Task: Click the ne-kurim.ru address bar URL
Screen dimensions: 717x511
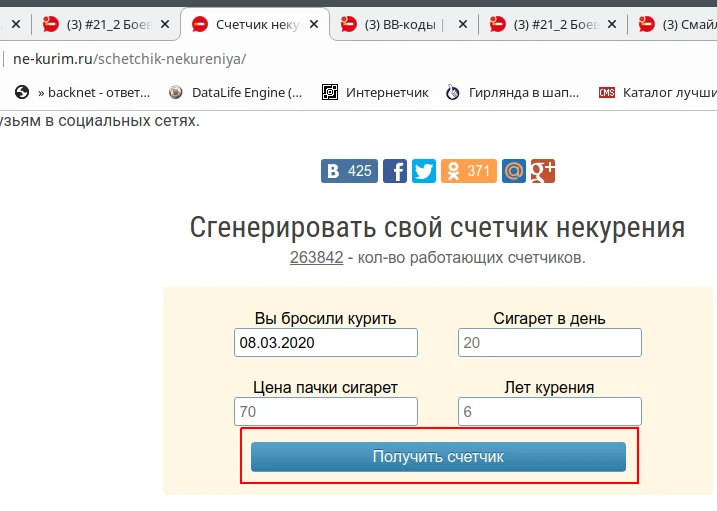Action: [x=129, y=59]
